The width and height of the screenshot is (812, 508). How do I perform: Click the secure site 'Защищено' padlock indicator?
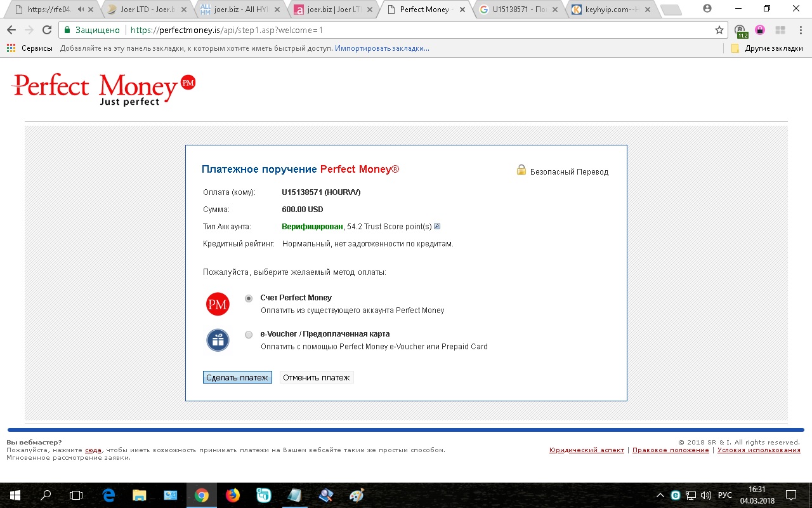click(92, 30)
